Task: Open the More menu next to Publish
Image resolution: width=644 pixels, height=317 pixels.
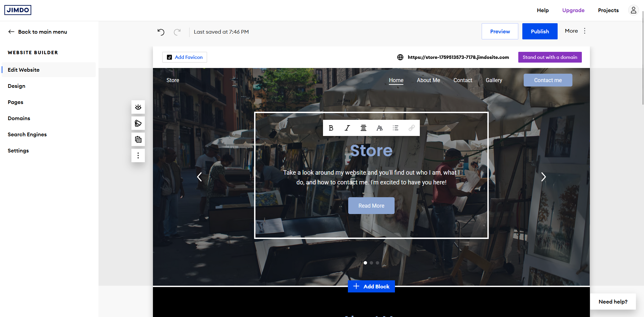Action: (x=585, y=31)
